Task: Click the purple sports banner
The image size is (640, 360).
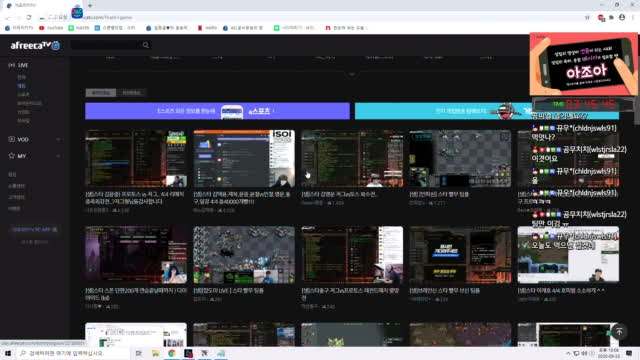Action: pos(217,111)
